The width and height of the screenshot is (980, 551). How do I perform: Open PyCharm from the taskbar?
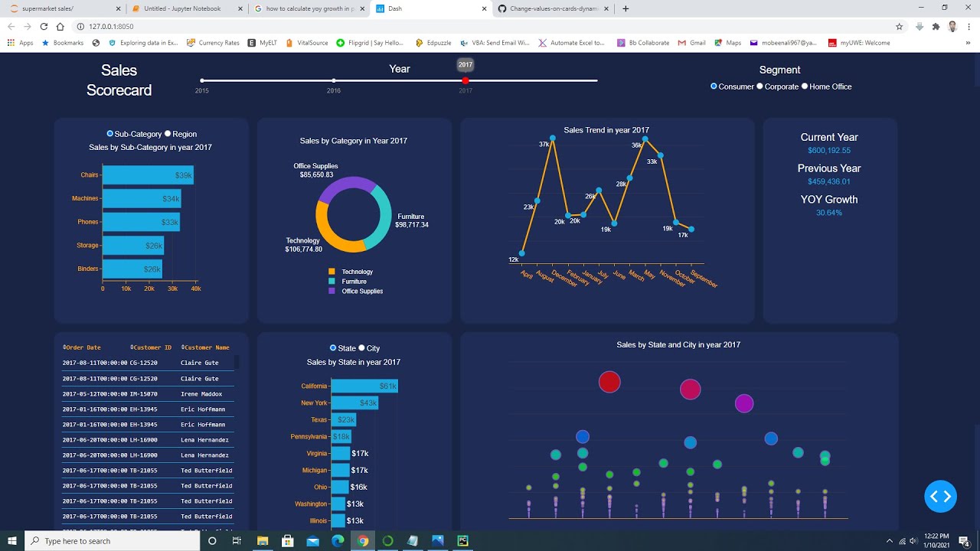[462, 541]
